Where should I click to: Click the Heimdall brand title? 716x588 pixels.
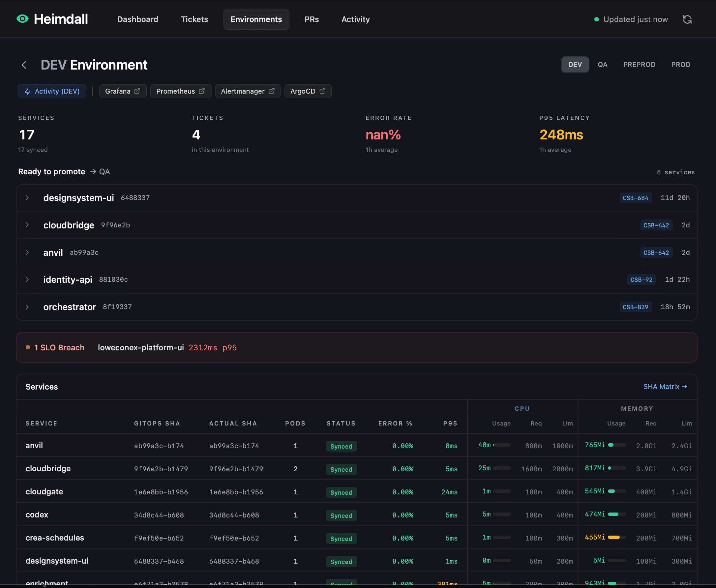pyautogui.click(x=61, y=19)
